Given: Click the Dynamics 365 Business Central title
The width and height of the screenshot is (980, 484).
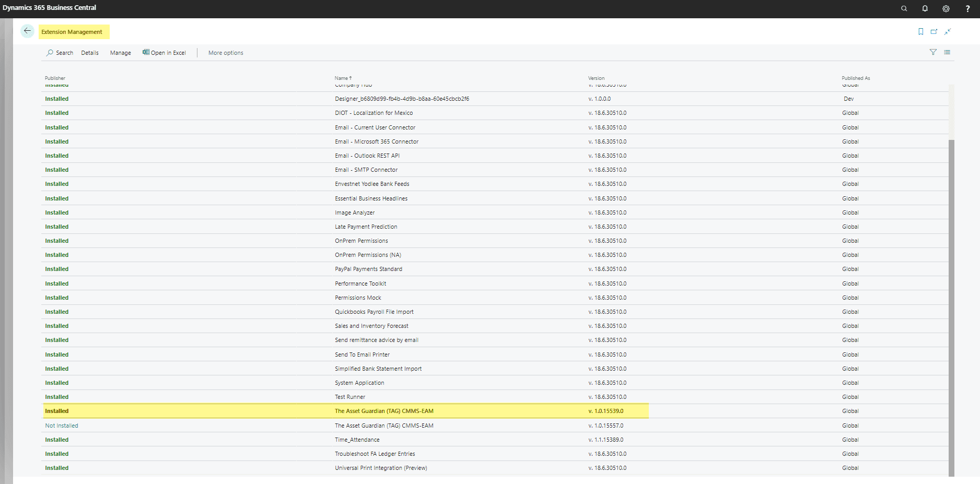Looking at the screenshot, I should [49, 8].
